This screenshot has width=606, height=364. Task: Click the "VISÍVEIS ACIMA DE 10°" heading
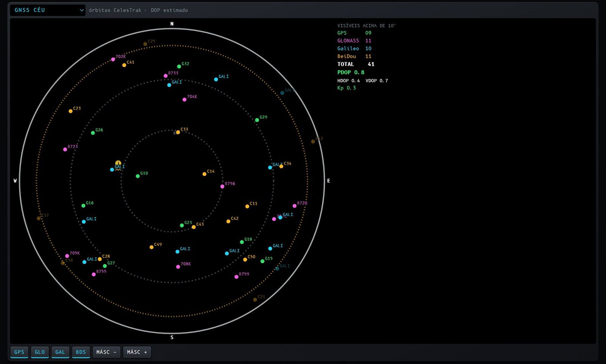[366, 26]
